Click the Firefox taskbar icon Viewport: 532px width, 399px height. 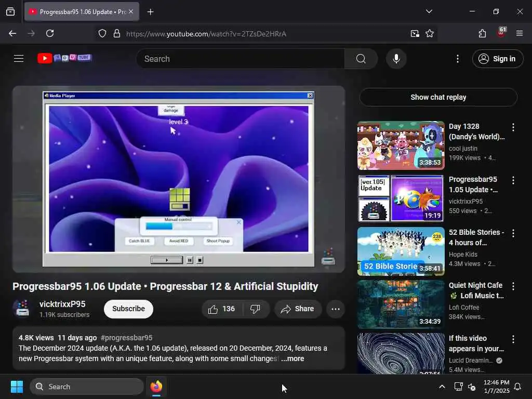click(x=156, y=387)
